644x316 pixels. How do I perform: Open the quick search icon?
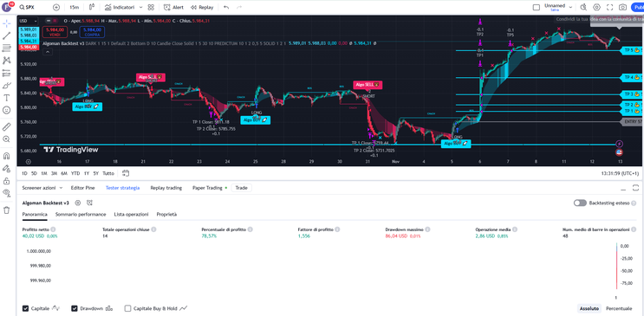click(583, 8)
